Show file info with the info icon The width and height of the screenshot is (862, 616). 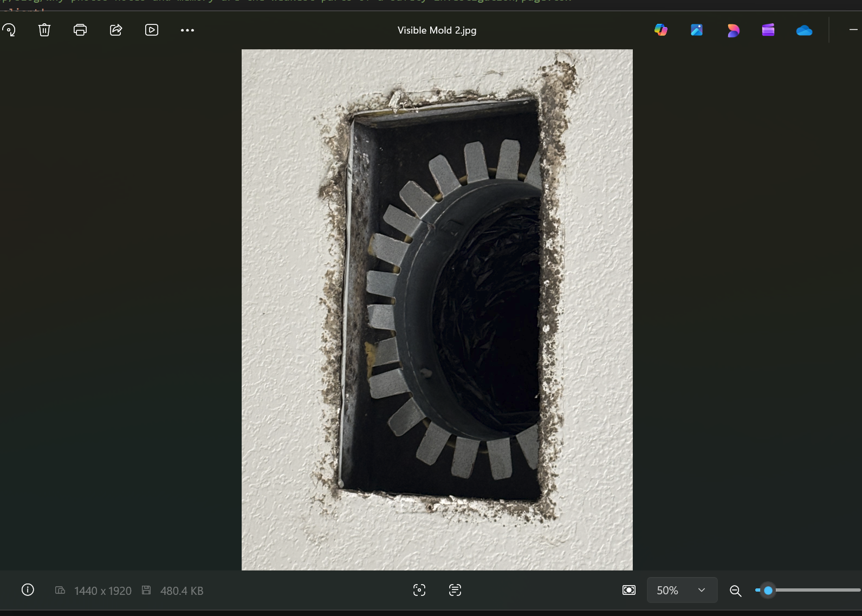pos(28,590)
